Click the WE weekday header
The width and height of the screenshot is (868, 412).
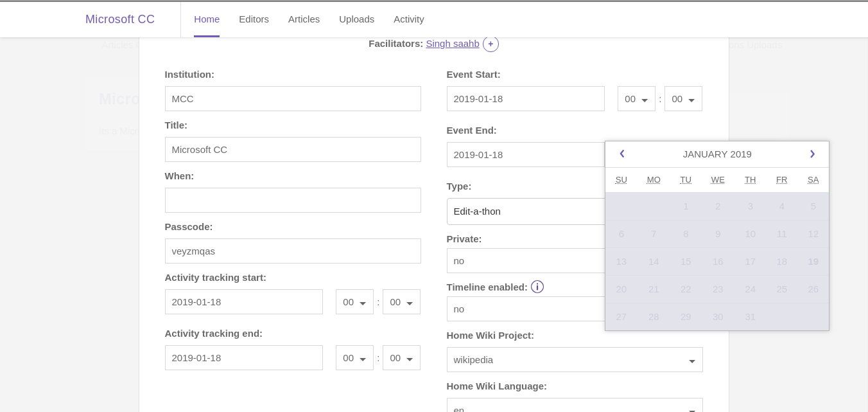click(x=718, y=180)
